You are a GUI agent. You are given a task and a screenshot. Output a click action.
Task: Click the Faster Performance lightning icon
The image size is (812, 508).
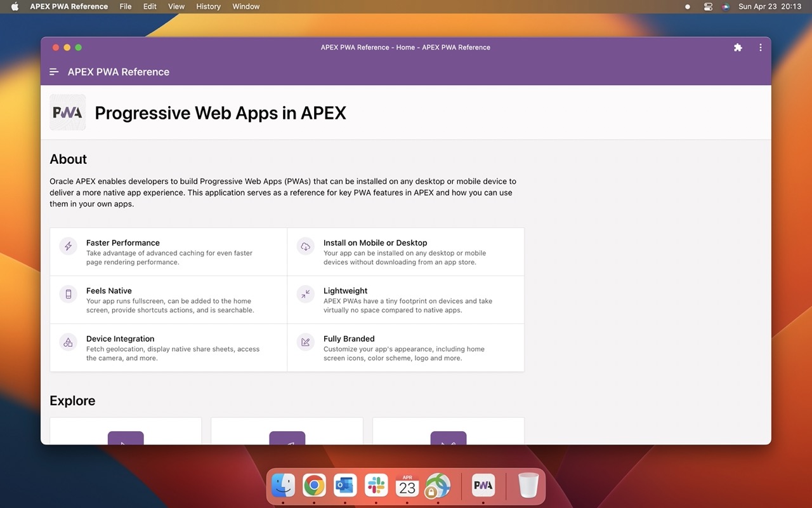tap(69, 246)
